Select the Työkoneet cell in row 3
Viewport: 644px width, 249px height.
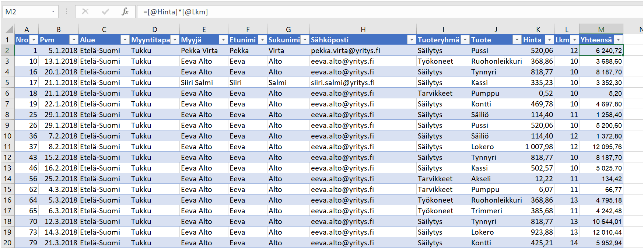[x=443, y=61]
